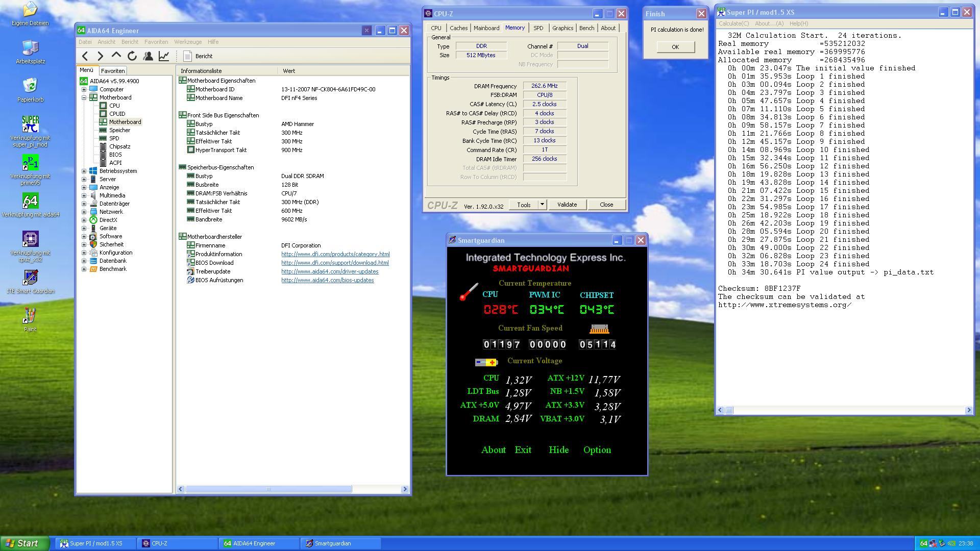Click purple X button in AIDA64 title bar
Image resolution: width=980 pixels, height=551 pixels.
coord(366,31)
